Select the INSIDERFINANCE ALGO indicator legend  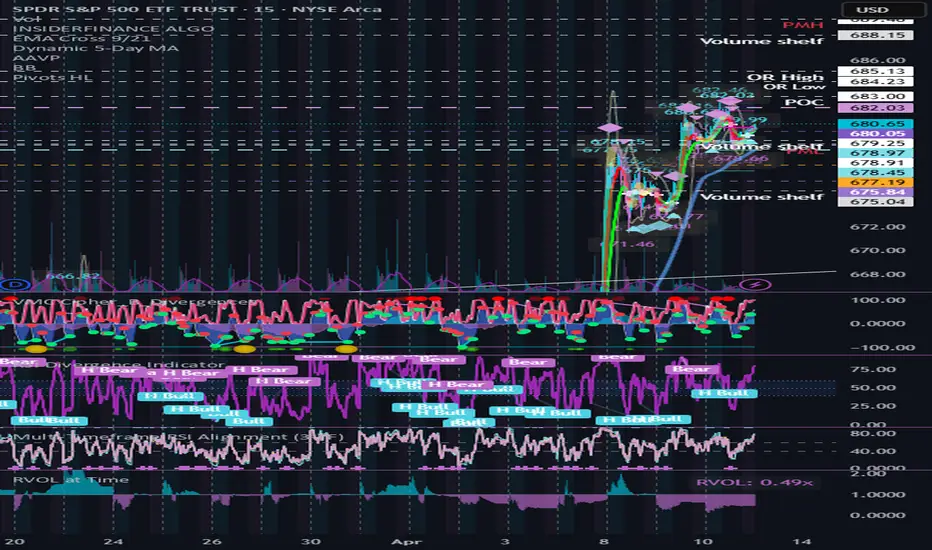[x=114, y=29]
